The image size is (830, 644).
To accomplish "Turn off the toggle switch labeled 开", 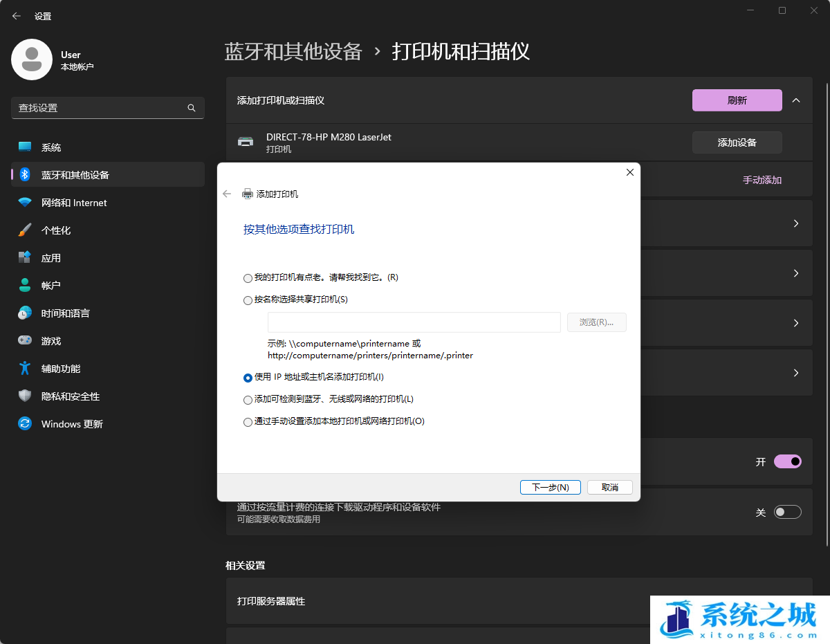I will pos(788,461).
